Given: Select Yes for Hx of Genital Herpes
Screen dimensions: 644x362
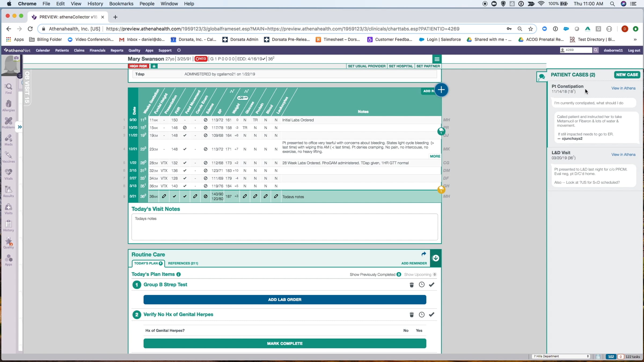Looking at the screenshot, I should (x=419, y=330).
